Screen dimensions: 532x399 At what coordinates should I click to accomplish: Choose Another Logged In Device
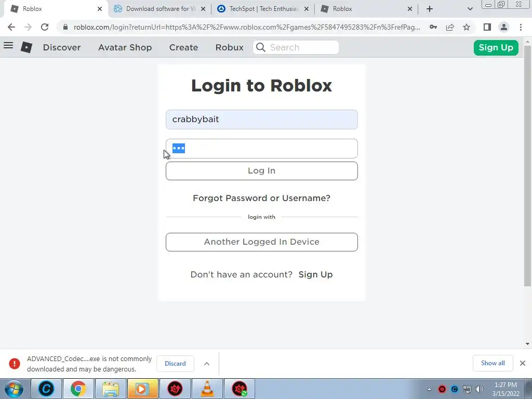tap(262, 242)
